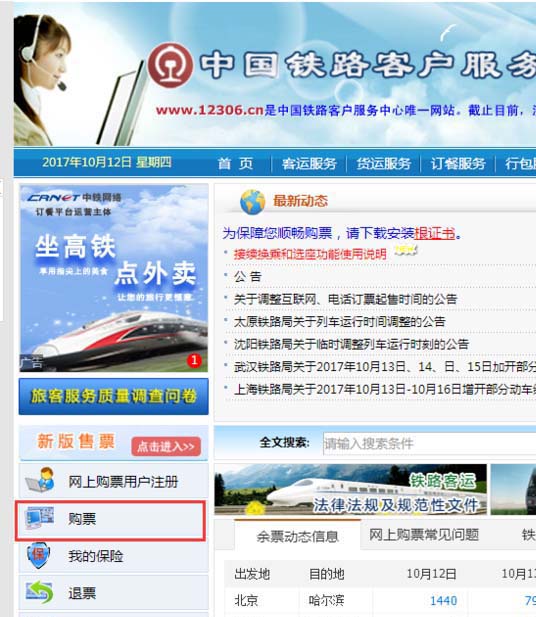Click the 退票 green arrow icon
The width and height of the screenshot is (536, 617).
coord(39,592)
